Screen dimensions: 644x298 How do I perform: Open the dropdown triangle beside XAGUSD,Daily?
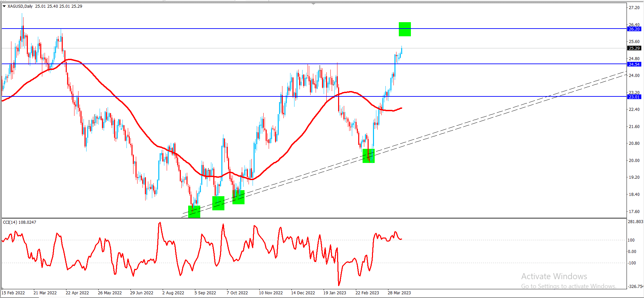point(4,6)
